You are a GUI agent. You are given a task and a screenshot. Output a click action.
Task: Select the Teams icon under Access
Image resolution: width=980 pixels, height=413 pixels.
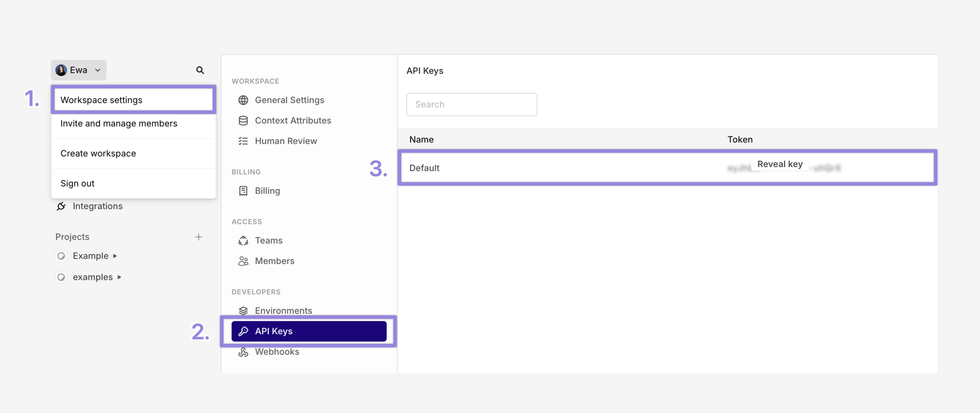[243, 240]
